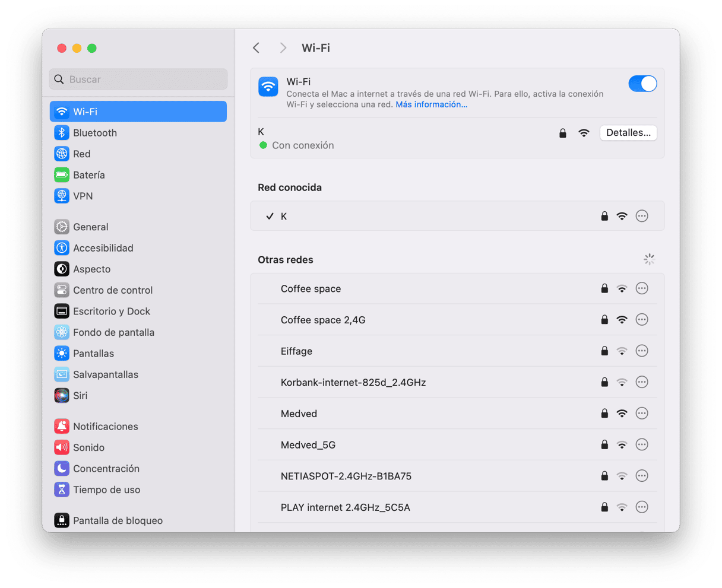Open more options for Korbank-internet-825d_2.4GHz
The height and width of the screenshot is (588, 722).
[642, 382]
